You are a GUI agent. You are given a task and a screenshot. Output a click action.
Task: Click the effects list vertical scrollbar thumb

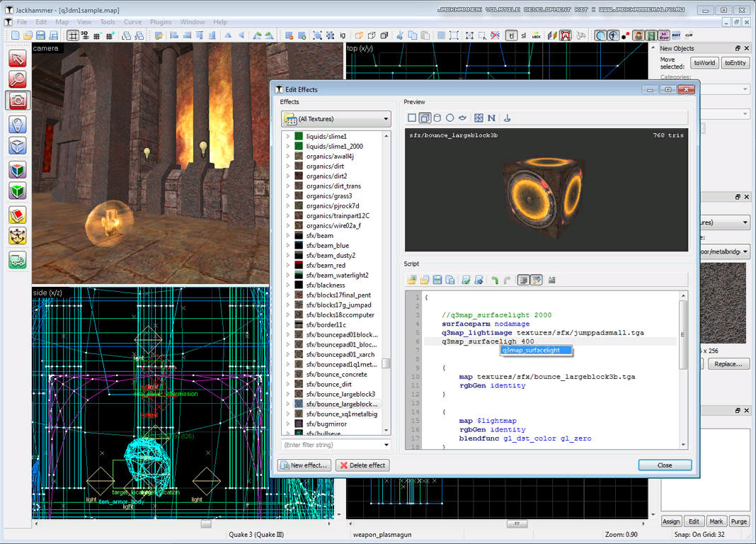386,363
